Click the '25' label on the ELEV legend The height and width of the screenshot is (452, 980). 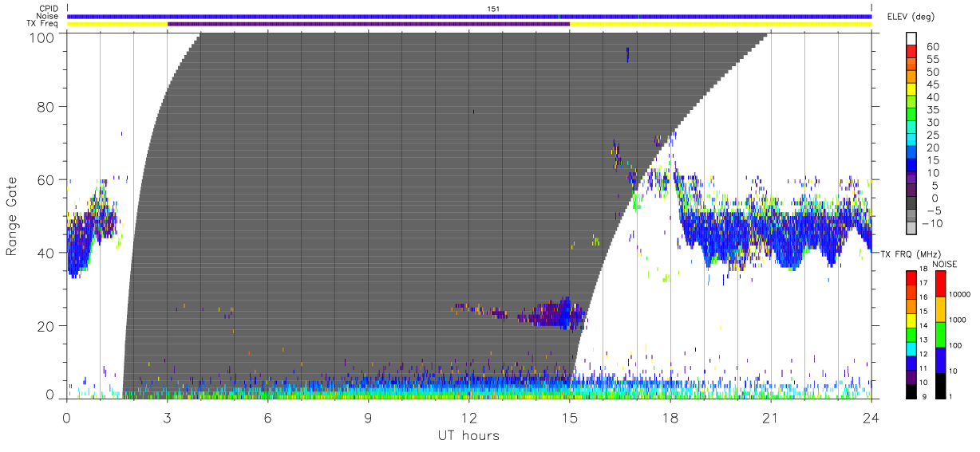(x=931, y=136)
